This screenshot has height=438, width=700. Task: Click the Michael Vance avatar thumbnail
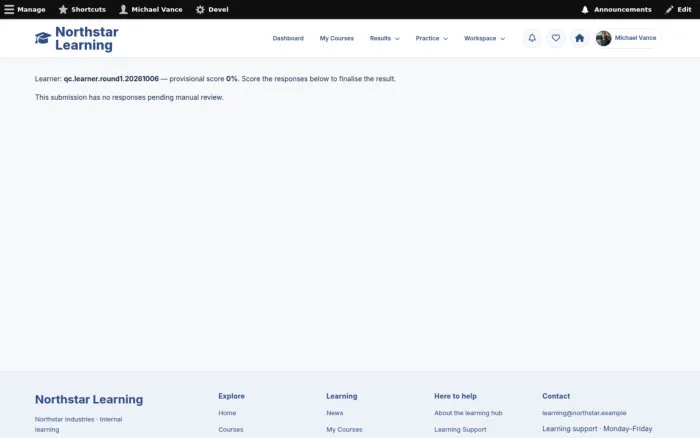click(x=603, y=38)
